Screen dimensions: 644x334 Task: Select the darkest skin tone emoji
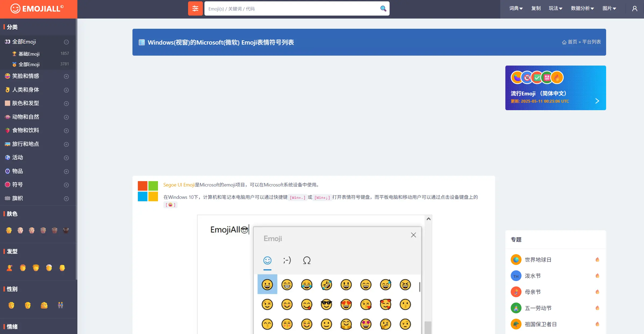(66, 230)
